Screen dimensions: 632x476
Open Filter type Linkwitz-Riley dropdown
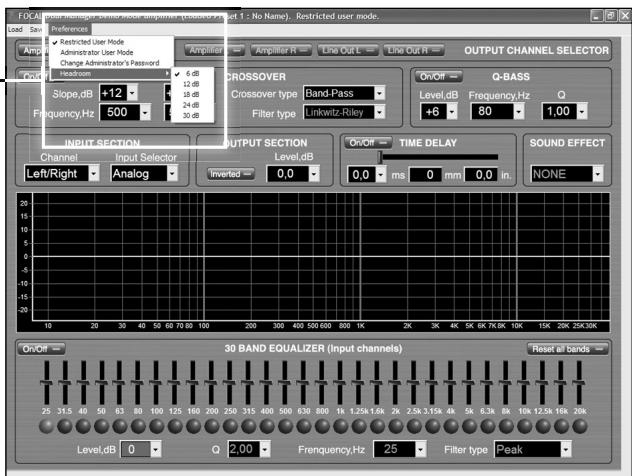379,112
